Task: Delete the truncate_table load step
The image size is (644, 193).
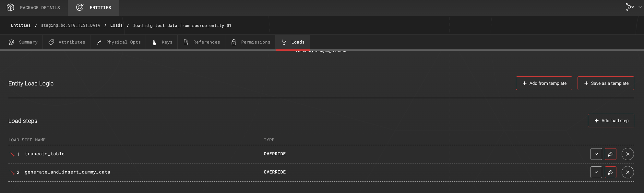Action: [627, 154]
